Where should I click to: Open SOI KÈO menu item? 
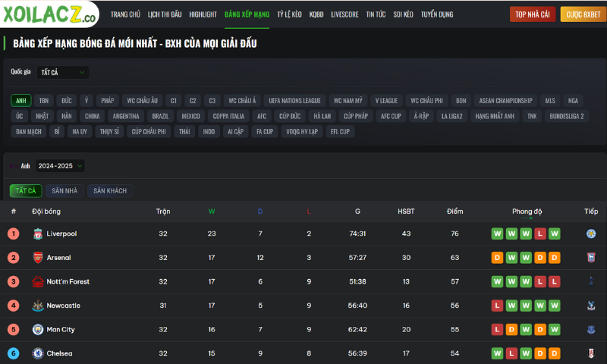403,14
